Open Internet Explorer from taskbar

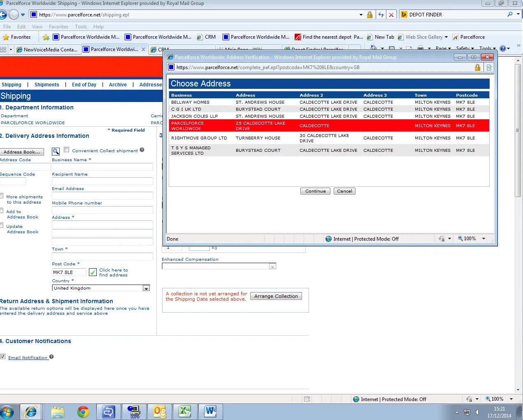31,412
